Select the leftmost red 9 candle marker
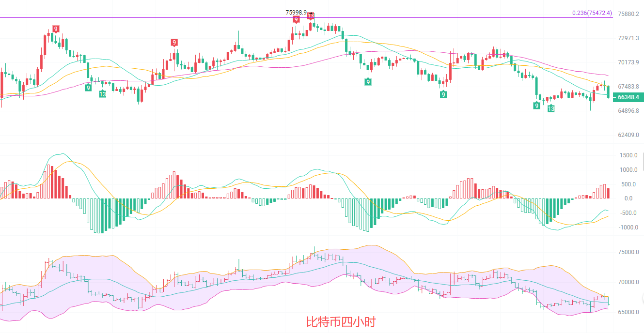This screenshot has height=334, width=644. (56, 29)
